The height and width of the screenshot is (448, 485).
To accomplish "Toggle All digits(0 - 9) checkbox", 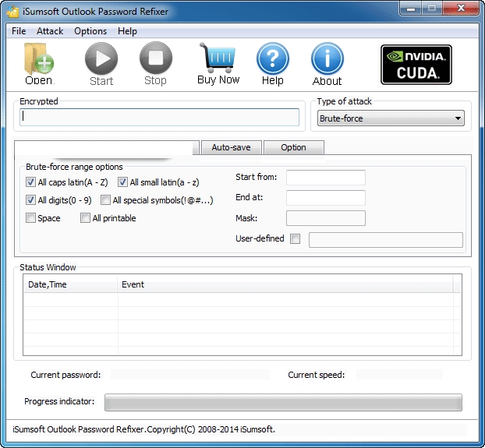I will click(30, 200).
